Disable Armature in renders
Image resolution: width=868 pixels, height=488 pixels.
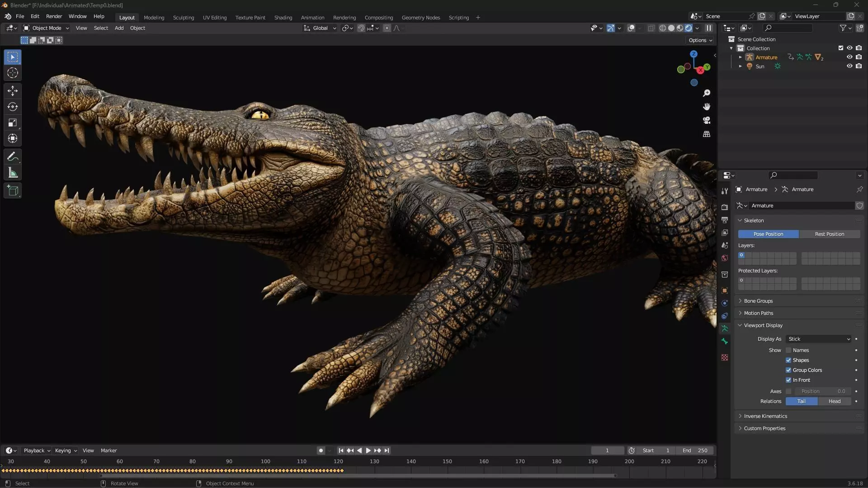tap(859, 57)
